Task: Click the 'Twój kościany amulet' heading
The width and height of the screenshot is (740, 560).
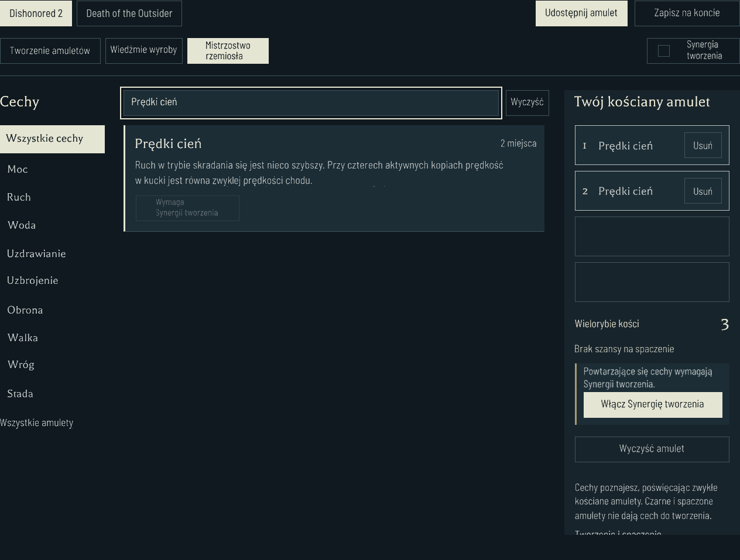Action: click(x=642, y=102)
